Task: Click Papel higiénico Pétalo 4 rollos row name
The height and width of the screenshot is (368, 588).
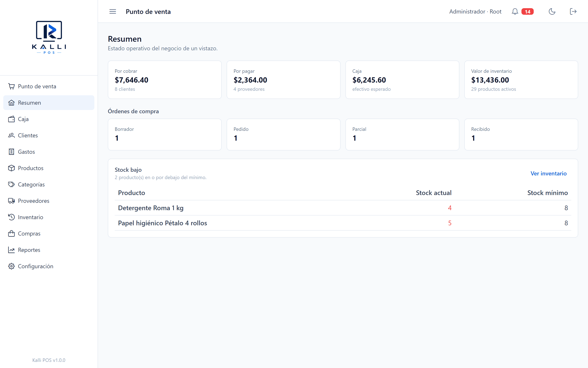Action: pos(162,223)
